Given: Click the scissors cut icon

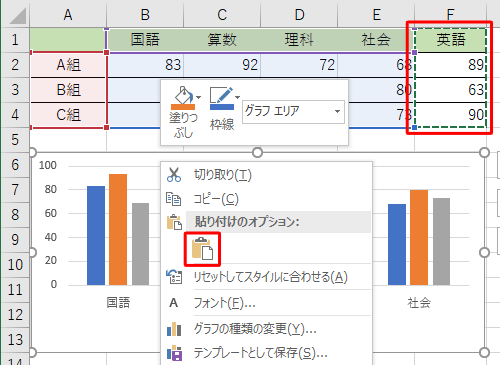Looking at the screenshot, I should 174,174.
